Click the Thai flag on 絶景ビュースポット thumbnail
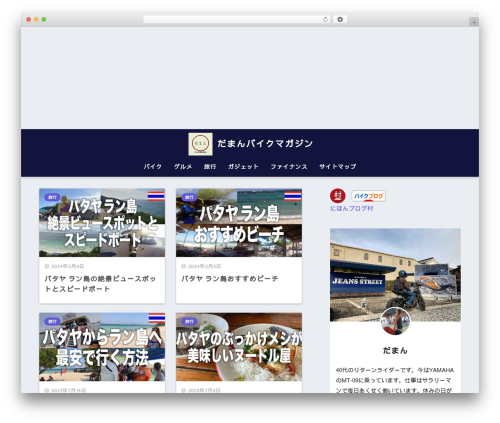 (x=156, y=196)
